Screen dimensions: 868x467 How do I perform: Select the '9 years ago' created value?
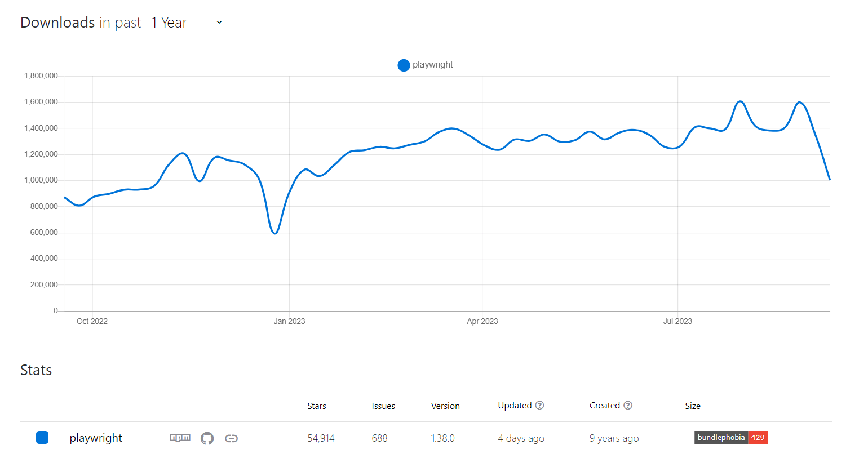point(614,438)
